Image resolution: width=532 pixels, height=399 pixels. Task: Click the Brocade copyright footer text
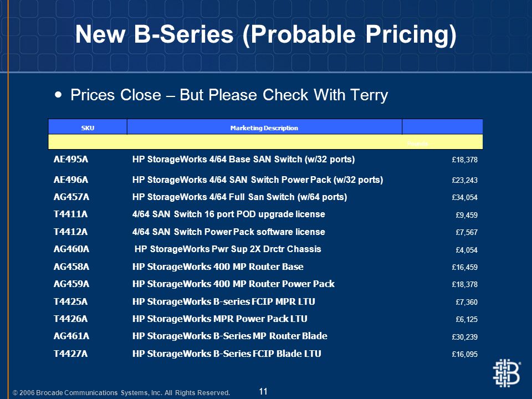[x=121, y=392]
